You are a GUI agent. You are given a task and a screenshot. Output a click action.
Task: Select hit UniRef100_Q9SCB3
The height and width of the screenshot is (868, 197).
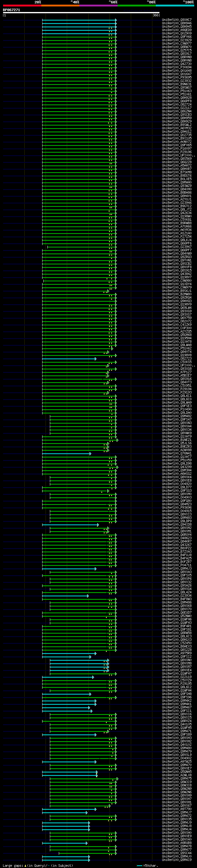tap(177, 115)
